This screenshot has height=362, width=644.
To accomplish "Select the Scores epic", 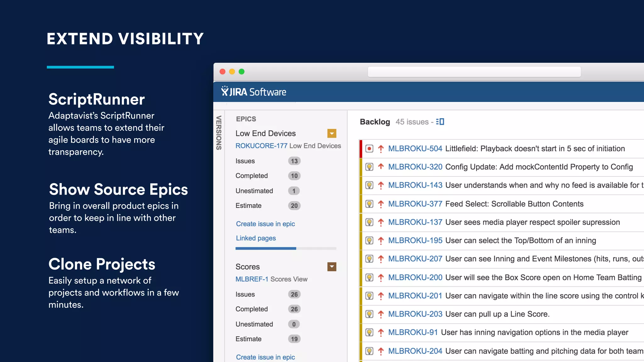I will (x=248, y=267).
